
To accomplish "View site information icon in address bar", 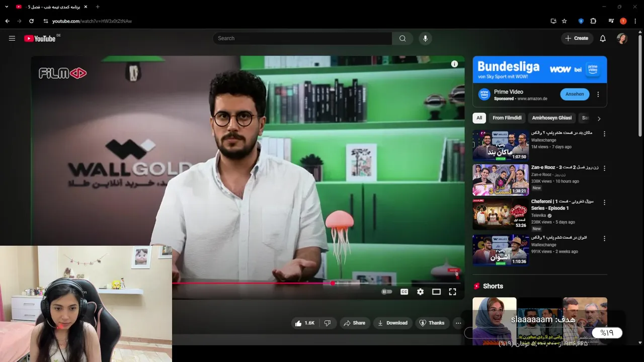I will (46, 21).
